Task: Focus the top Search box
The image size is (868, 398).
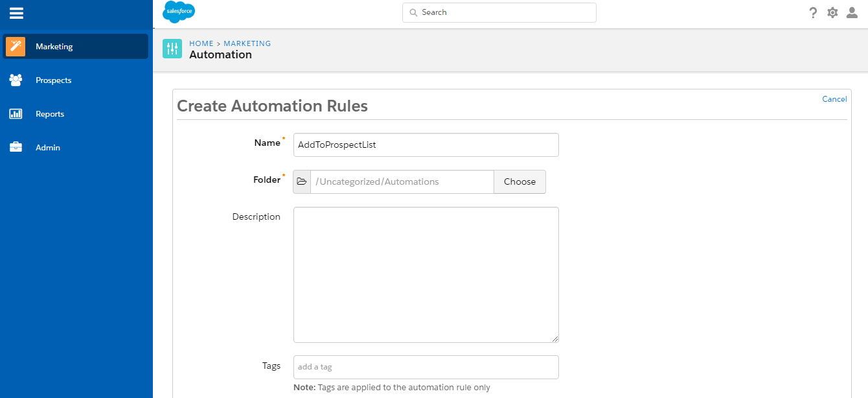Action: (x=499, y=12)
